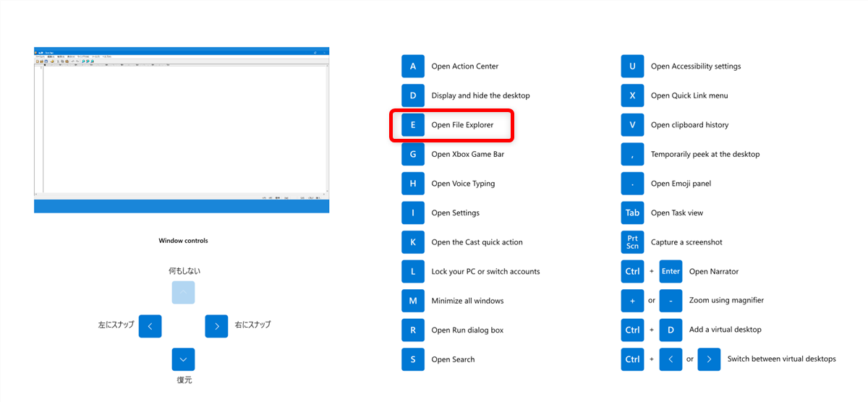The image size is (868, 402).
Task: Click the 'Open Quick Link menu' label
Action: tap(689, 95)
